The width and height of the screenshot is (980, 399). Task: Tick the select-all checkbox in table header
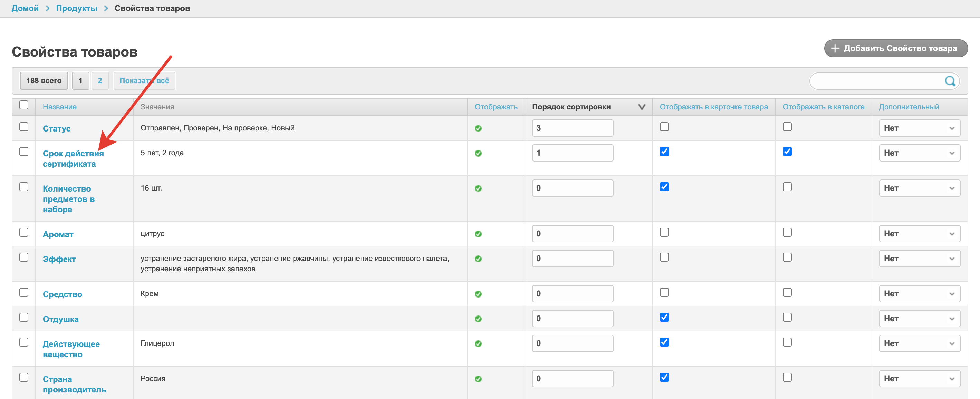click(24, 105)
